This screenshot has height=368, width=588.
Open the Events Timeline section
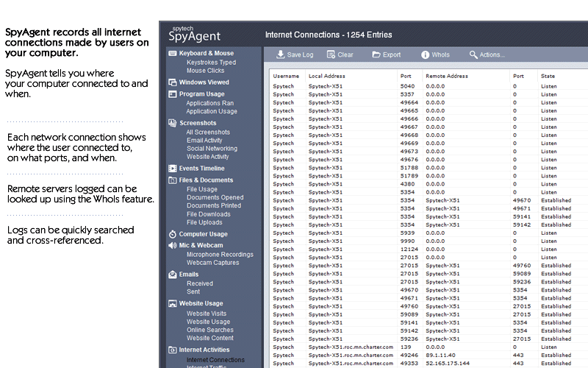[x=202, y=169]
